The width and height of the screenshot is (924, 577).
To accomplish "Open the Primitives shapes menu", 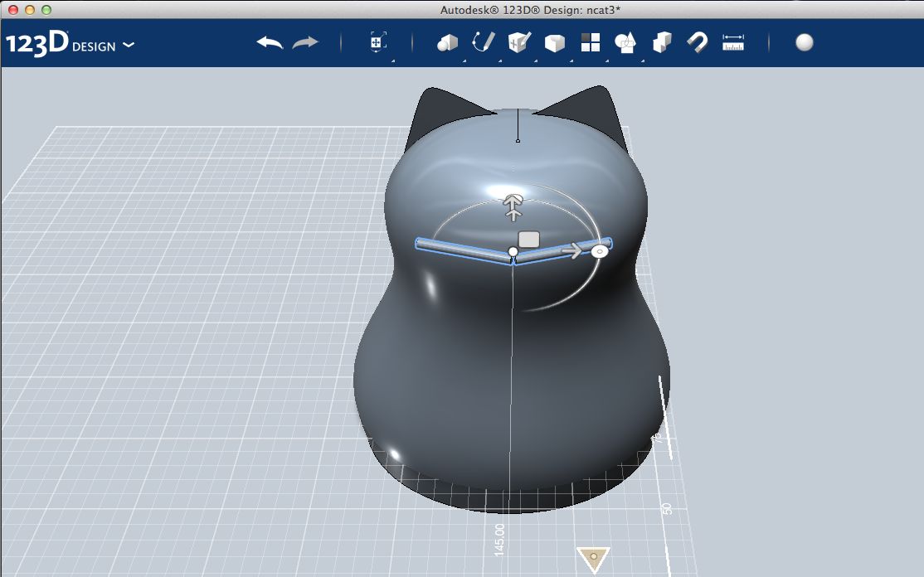I will click(447, 43).
